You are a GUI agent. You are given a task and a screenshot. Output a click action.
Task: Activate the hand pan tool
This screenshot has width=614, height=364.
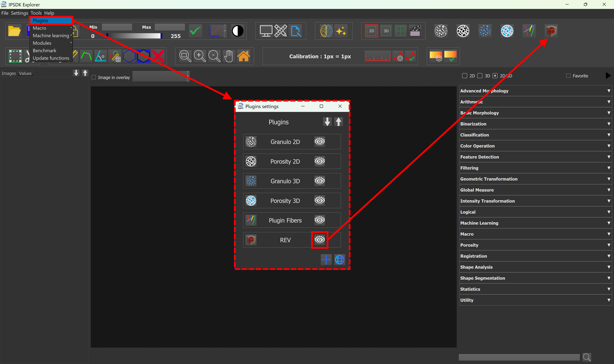point(228,56)
